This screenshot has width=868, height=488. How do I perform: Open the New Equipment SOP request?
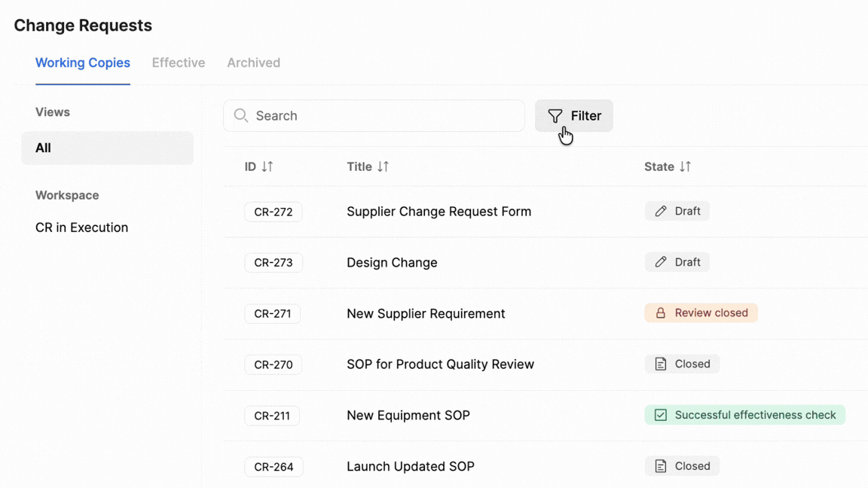click(x=408, y=415)
